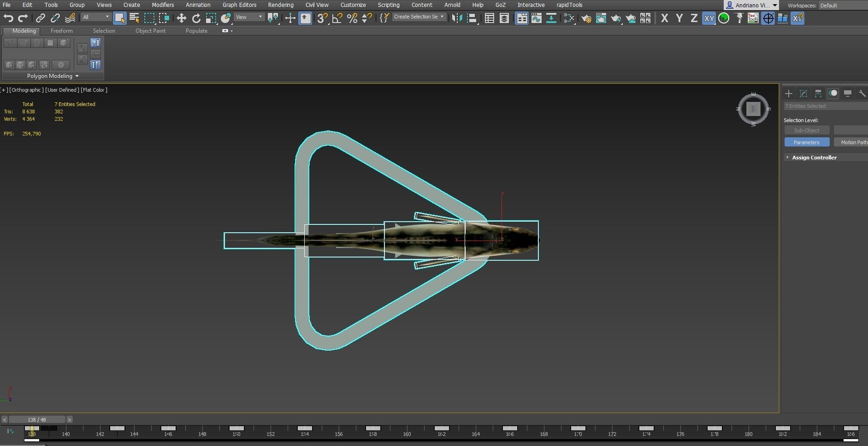Open the Hierarchy panel in command panel

pyautogui.click(x=818, y=94)
